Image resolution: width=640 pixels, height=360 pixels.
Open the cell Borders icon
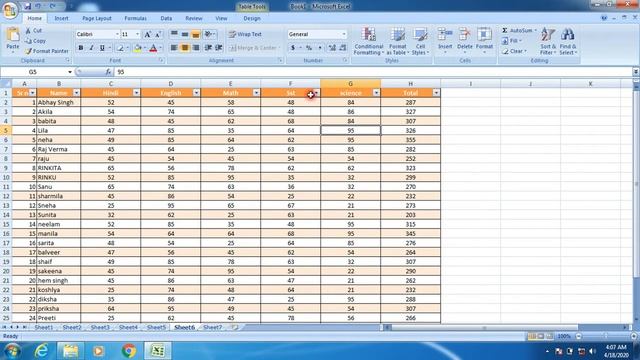[x=120, y=48]
